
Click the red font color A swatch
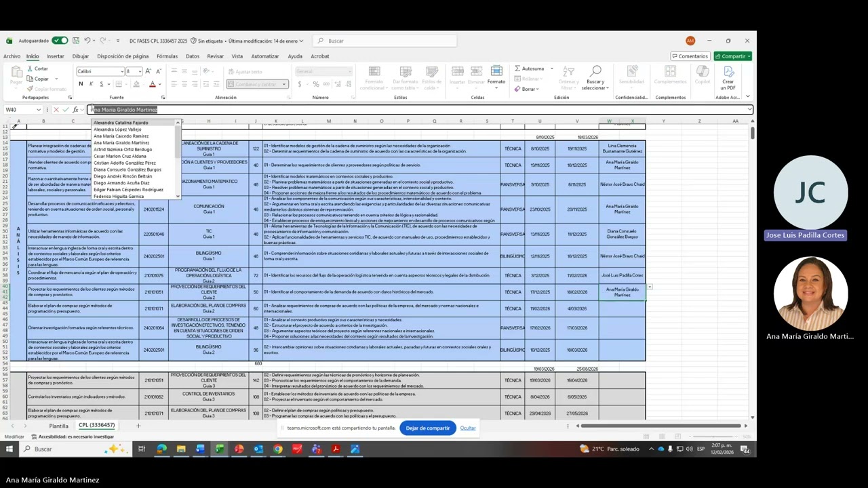coord(153,84)
